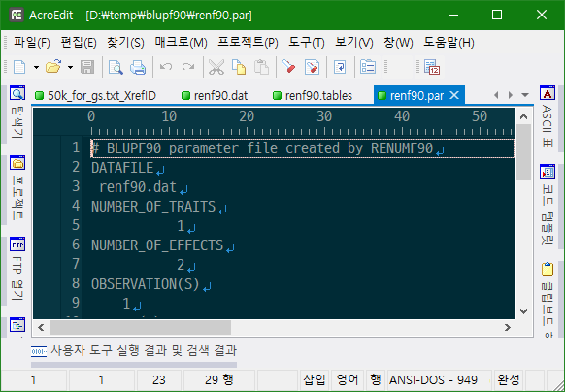Toggle word wrap icon in toolbar
The width and height of the screenshot is (565, 392).
tap(340, 67)
